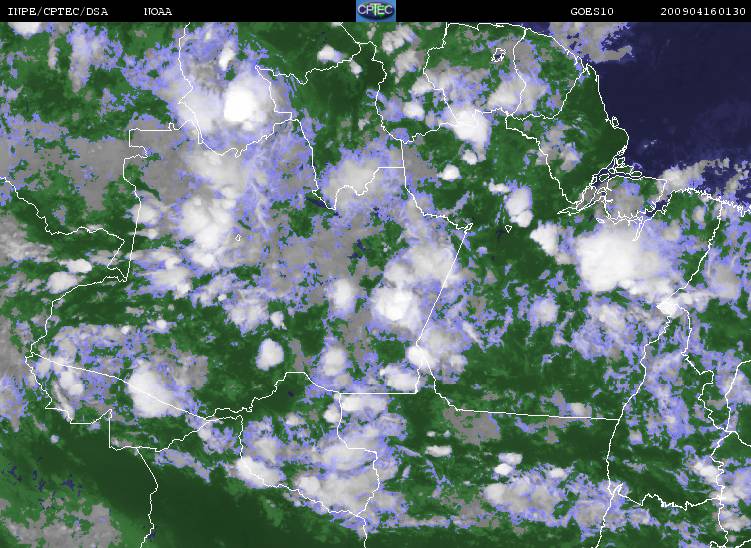Viewport: 751px width, 548px height.
Task: Click the CPTEC logo in the header
Action: 375,11
